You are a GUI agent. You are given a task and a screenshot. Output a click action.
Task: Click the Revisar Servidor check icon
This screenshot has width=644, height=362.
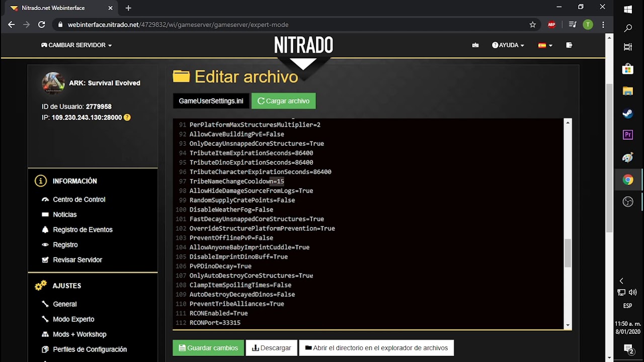(45, 260)
